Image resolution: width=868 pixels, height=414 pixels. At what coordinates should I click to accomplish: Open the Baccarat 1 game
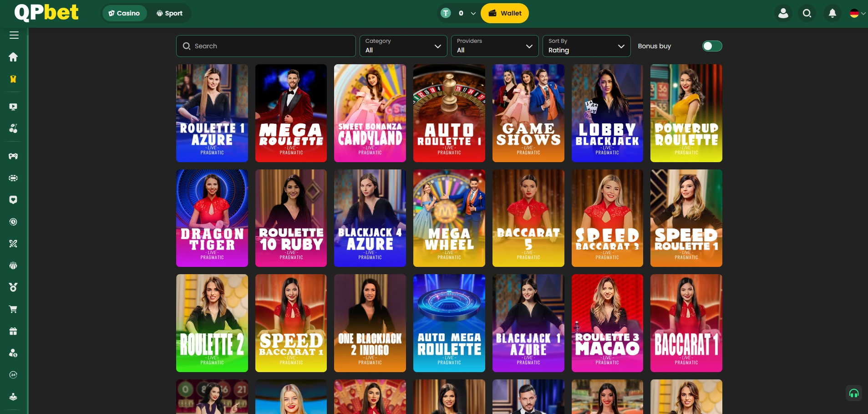coord(686,323)
